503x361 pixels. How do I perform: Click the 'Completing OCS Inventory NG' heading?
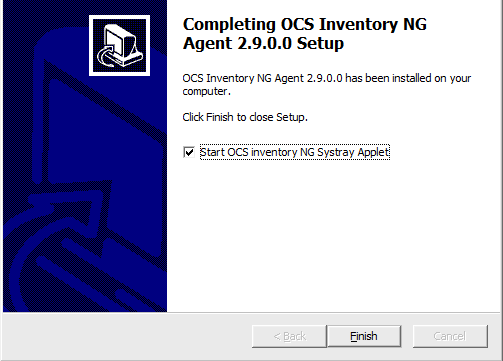point(305,24)
